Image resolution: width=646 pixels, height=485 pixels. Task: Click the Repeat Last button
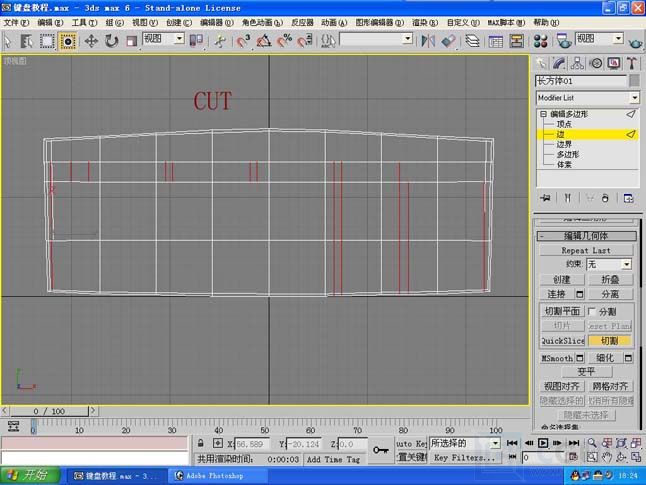586,250
